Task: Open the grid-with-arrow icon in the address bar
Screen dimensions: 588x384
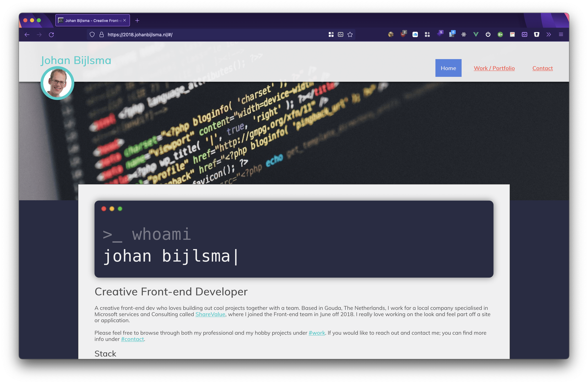Action: [331, 35]
